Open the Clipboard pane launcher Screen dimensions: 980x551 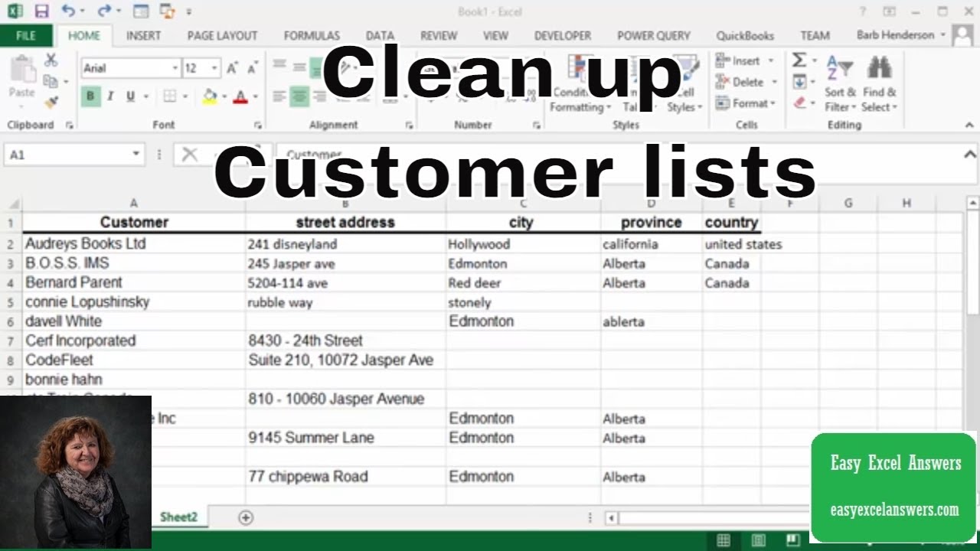click(x=69, y=125)
